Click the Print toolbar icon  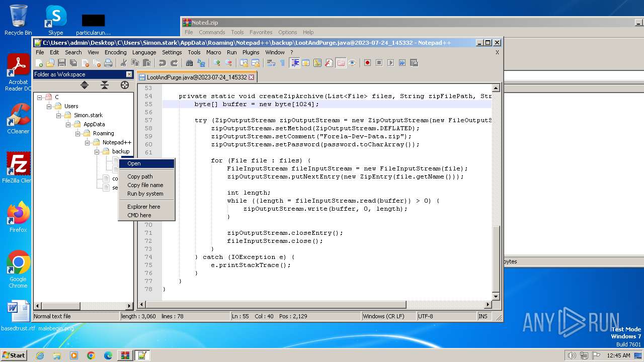tap(108, 63)
